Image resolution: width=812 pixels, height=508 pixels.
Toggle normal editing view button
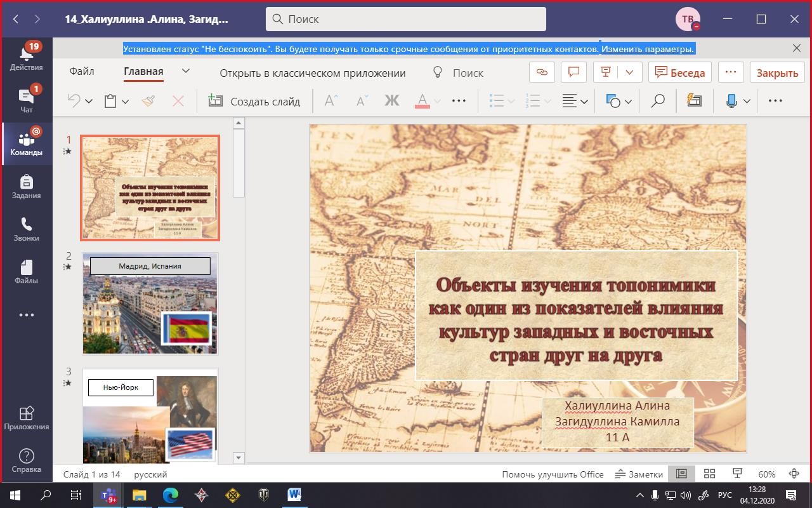681,474
